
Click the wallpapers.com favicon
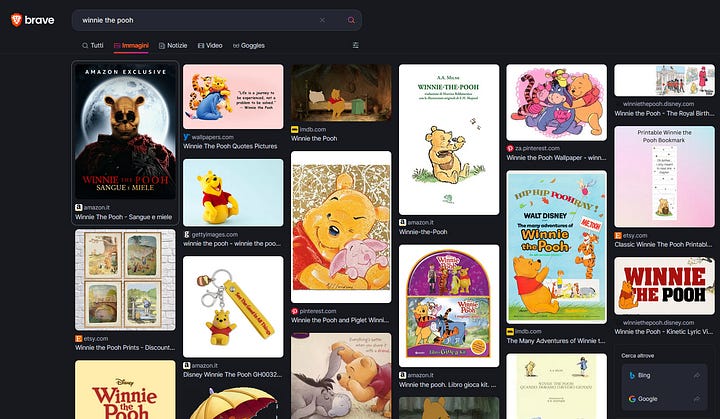186,137
